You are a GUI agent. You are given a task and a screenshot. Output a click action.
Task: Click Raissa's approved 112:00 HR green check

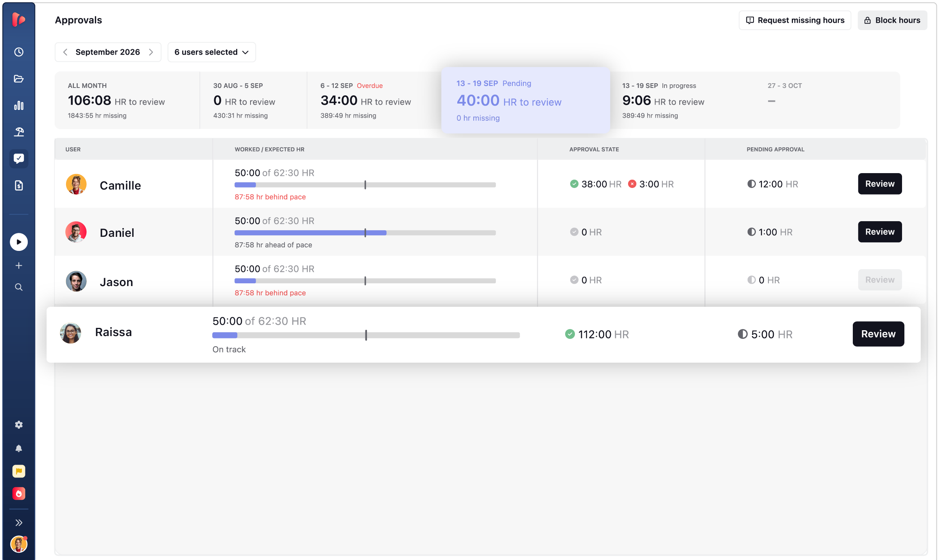570,334
